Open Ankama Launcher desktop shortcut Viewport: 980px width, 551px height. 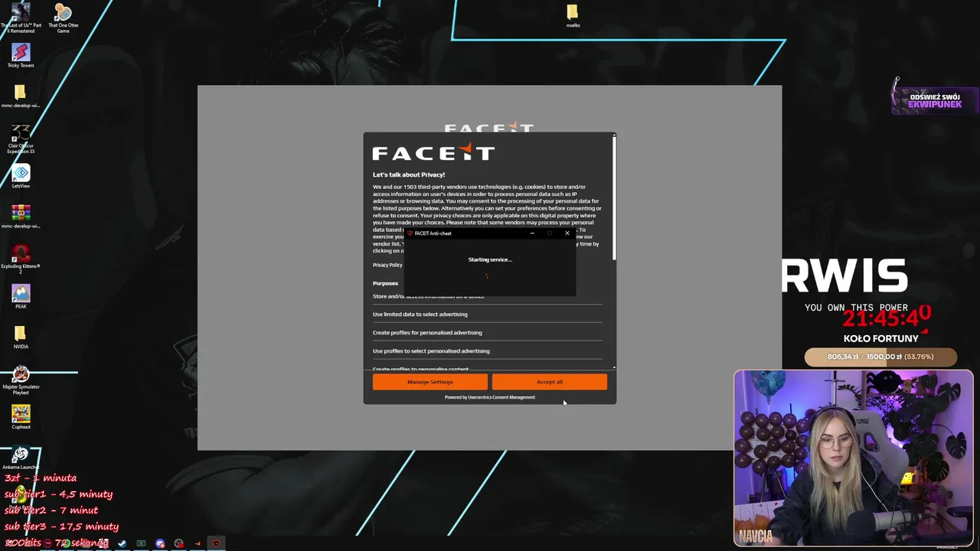[x=21, y=458]
